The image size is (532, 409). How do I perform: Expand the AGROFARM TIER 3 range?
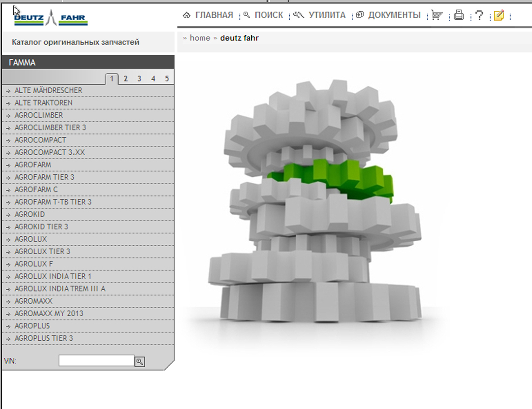pyautogui.click(x=44, y=177)
